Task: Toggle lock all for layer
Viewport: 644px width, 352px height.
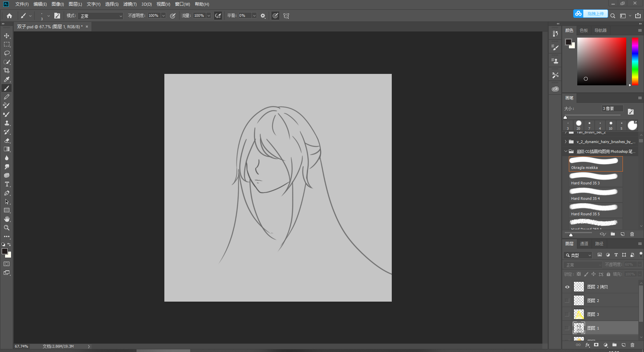Action: (608, 274)
